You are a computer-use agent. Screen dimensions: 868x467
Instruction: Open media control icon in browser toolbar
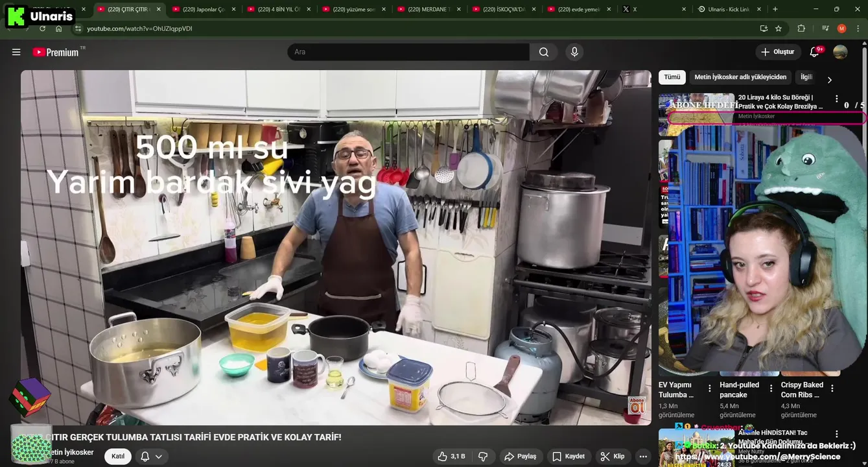pos(825,29)
